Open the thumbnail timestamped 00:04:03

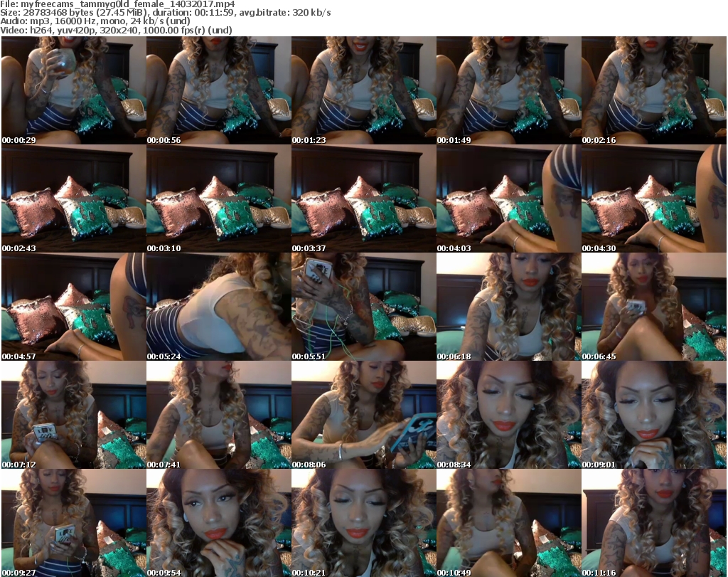(x=509, y=198)
